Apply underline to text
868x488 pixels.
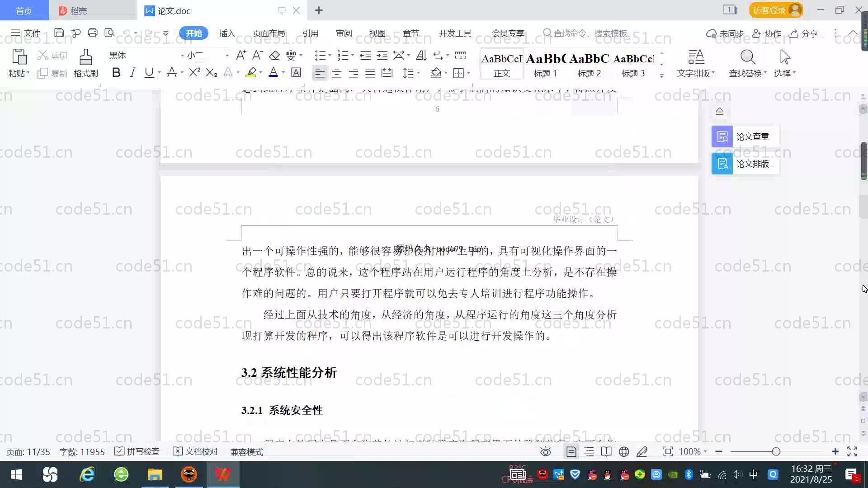click(x=149, y=73)
